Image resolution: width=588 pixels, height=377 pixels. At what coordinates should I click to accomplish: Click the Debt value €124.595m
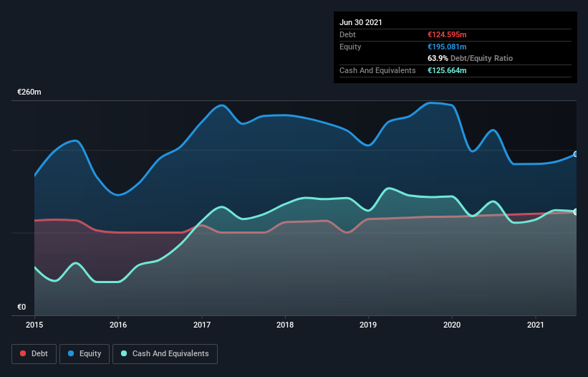click(447, 34)
